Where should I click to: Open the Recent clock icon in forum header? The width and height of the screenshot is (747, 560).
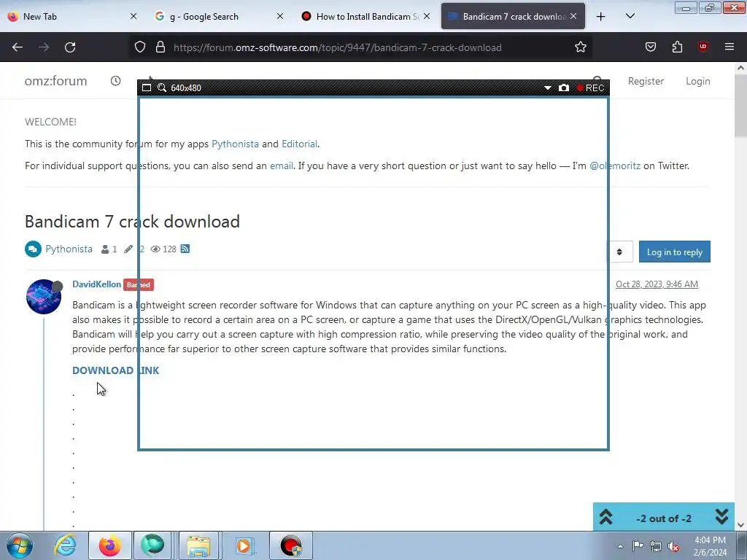[116, 81]
